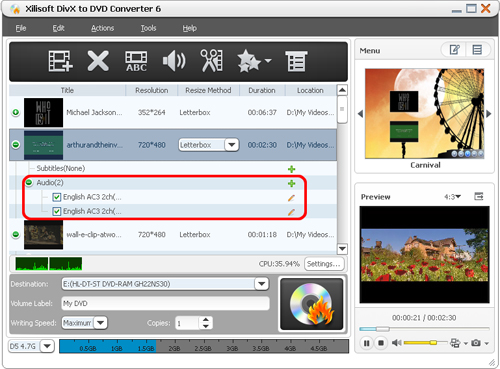The image size is (500, 369).
Task: Select the Subtitles(None) tree row
Action: tap(173, 168)
